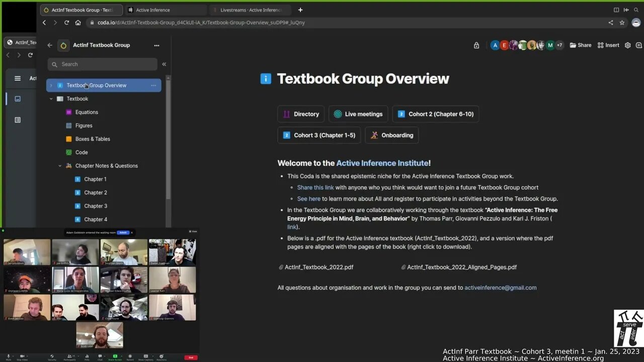Open Coda doc settings gear
The width and height of the screenshot is (644, 362).
coord(628,45)
